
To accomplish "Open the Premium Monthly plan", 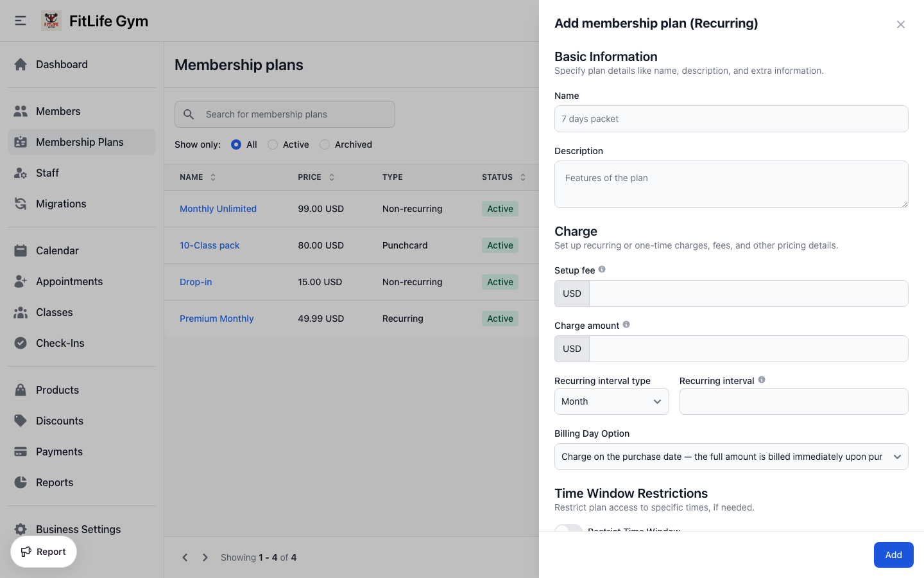I will 216,318.
